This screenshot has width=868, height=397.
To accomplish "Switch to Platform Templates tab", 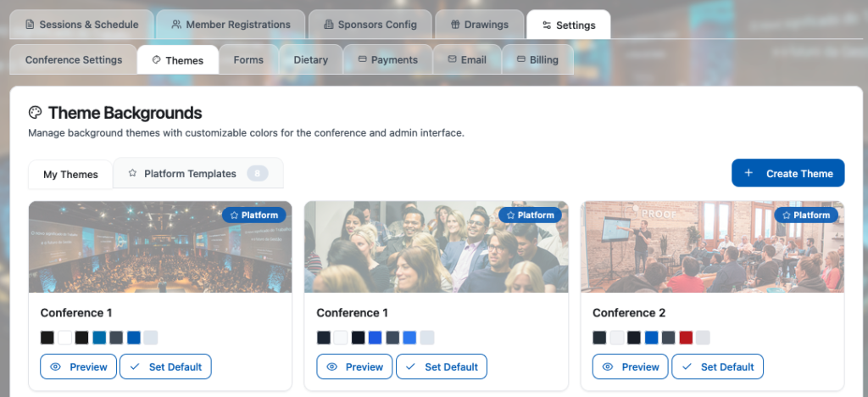I will [190, 174].
